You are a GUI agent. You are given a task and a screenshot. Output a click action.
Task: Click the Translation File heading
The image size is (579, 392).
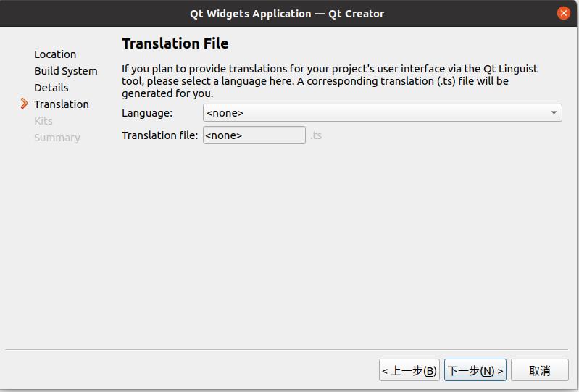coord(175,44)
